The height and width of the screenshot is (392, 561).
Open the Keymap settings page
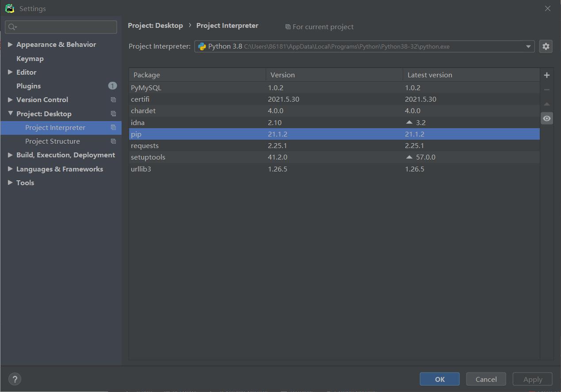(30, 59)
